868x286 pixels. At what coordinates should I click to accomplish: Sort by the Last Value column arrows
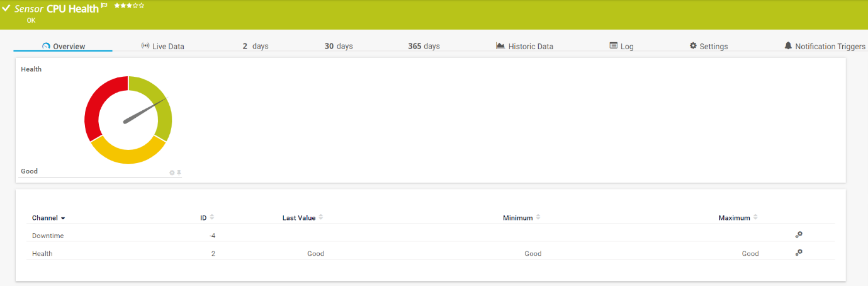[321, 217]
